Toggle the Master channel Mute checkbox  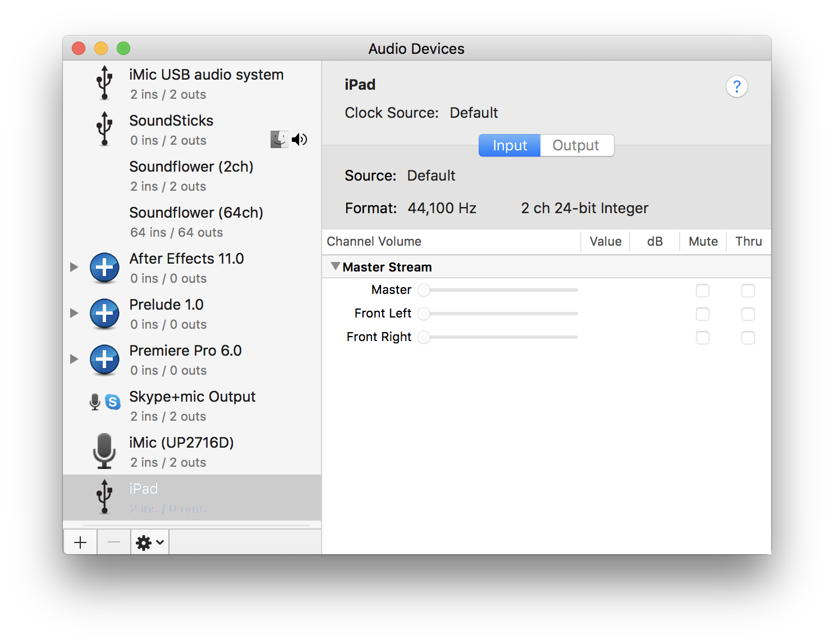(x=703, y=291)
